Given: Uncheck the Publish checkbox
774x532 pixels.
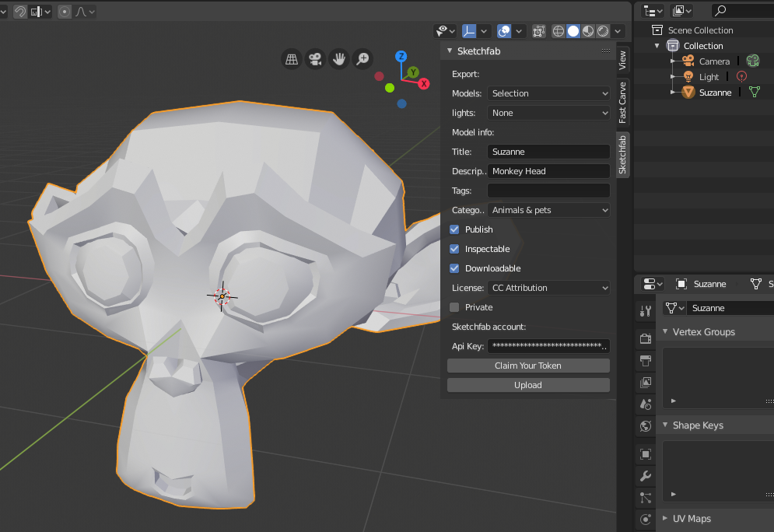Looking at the screenshot, I should 455,229.
